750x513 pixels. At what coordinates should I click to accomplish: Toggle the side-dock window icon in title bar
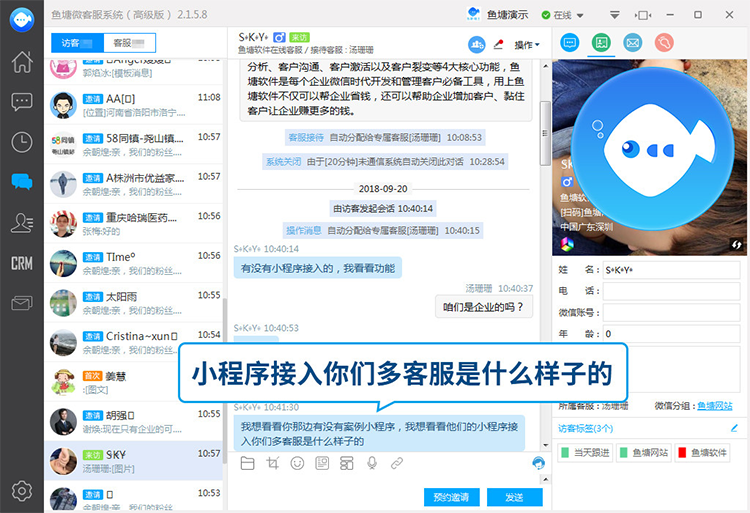(643, 15)
